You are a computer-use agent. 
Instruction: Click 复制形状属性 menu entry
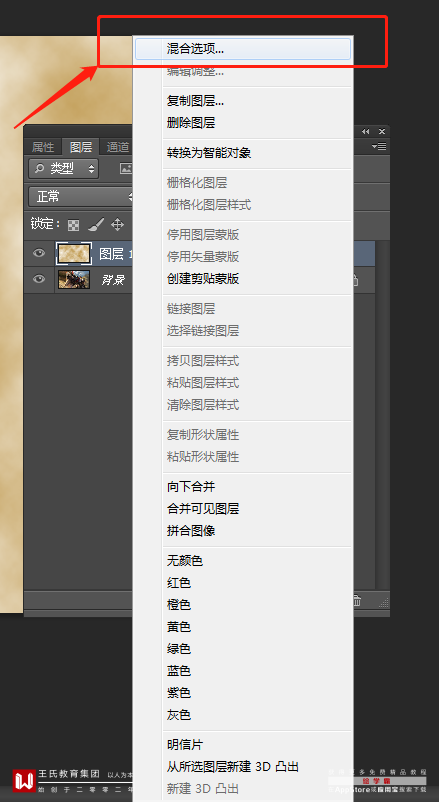203,435
